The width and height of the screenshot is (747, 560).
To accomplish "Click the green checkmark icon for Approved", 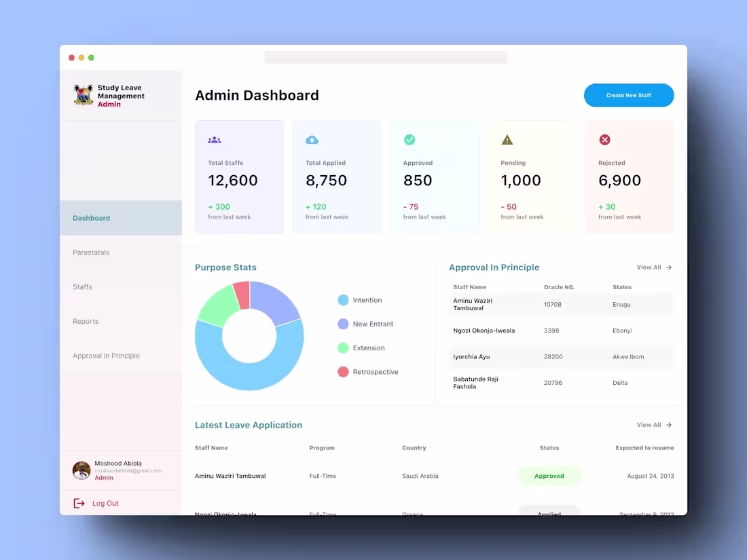I will click(409, 139).
